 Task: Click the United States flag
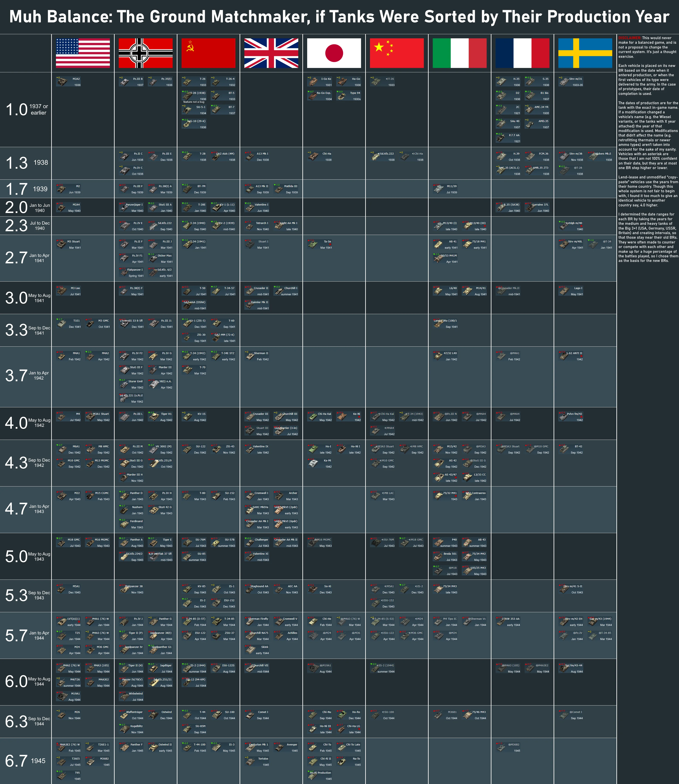tap(83, 53)
